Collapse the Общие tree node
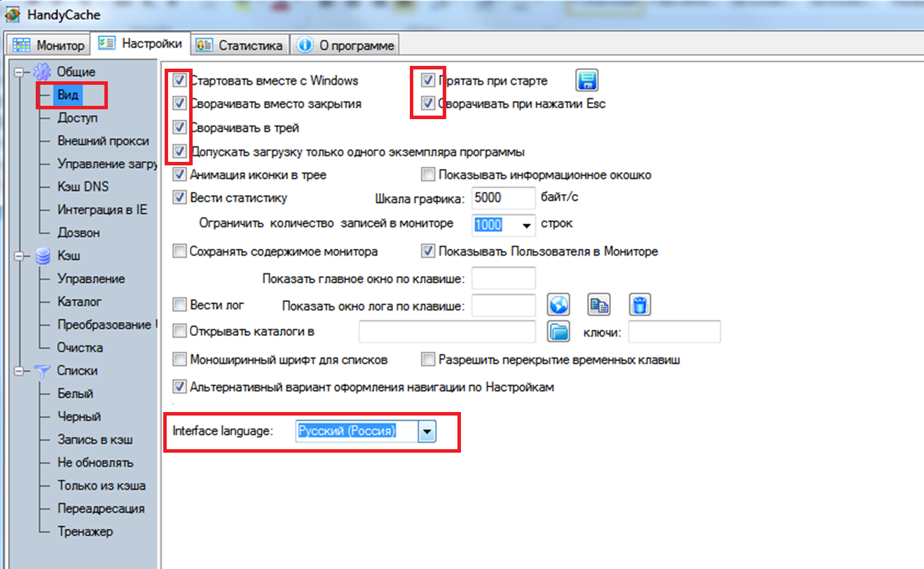The image size is (924, 569). (19, 71)
